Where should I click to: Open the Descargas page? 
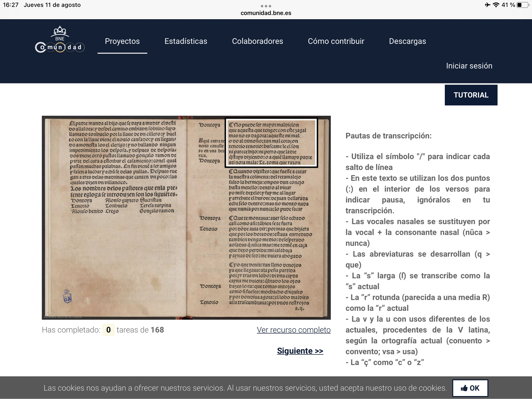pyautogui.click(x=407, y=41)
